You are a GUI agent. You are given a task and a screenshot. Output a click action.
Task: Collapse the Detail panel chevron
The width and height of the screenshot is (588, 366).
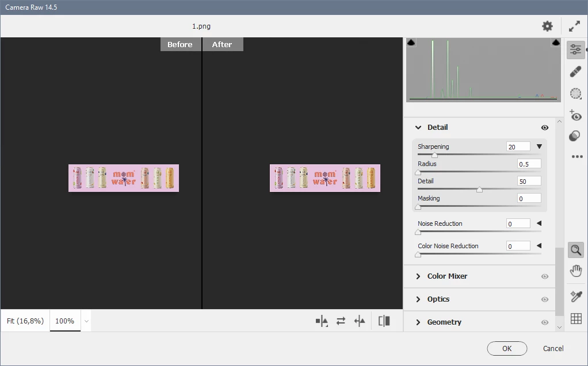pos(418,128)
